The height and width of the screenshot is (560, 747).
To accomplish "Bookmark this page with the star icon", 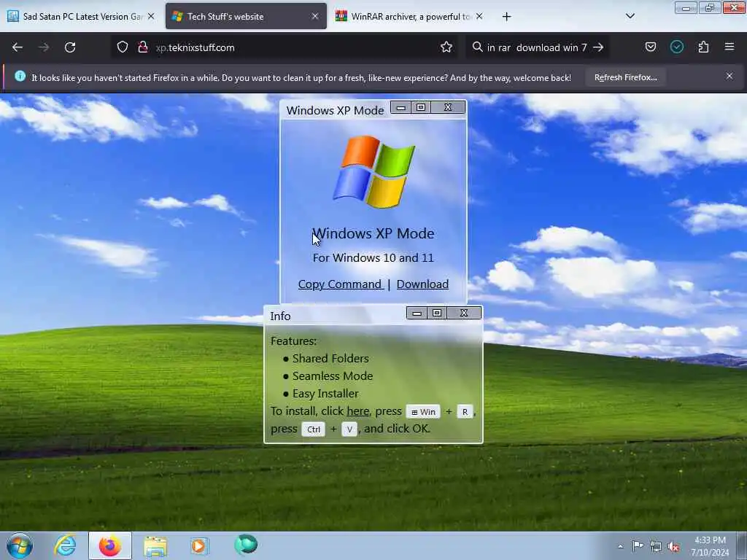I will [x=446, y=47].
